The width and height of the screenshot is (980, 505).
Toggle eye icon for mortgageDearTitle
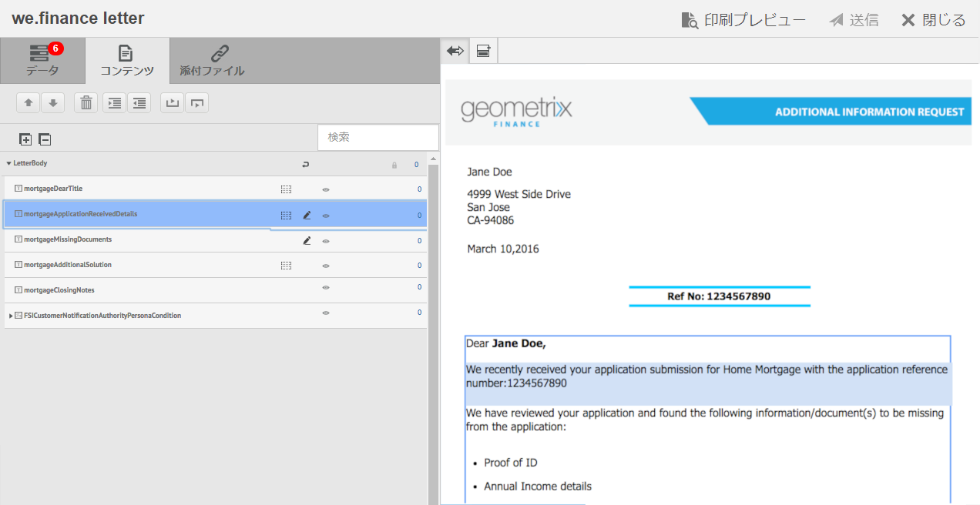[x=326, y=189]
